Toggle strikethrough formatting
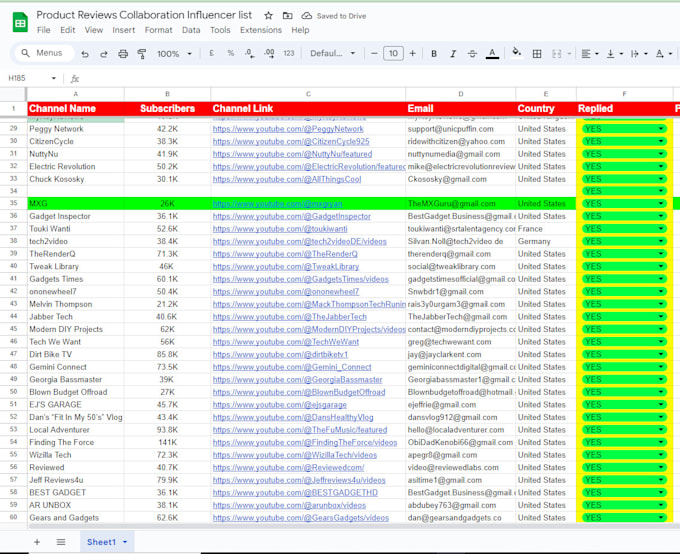 [x=472, y=53]
